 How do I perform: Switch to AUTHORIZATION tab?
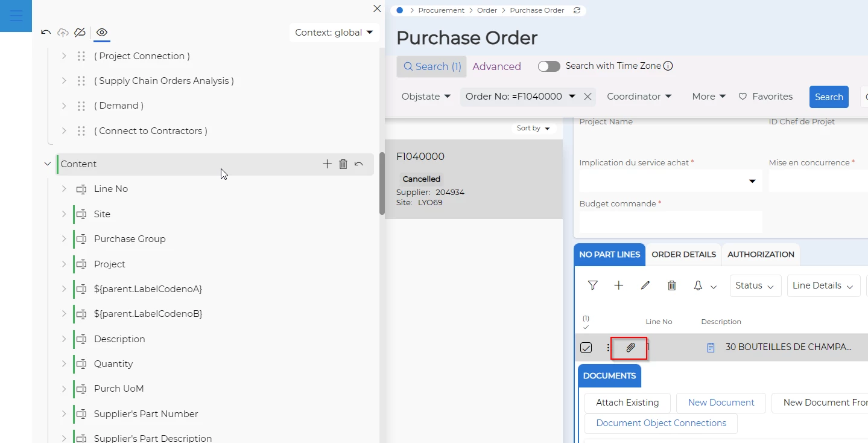coord(761,255)
